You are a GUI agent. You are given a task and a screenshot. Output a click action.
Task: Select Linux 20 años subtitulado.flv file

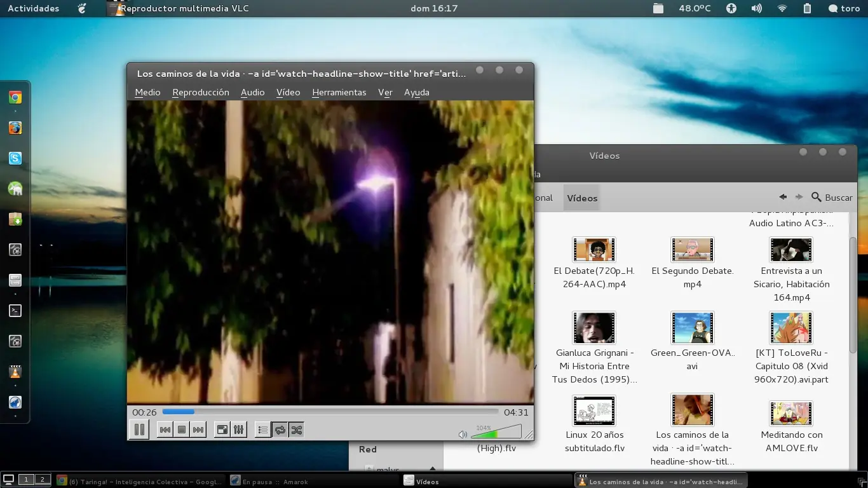(594, 424)
